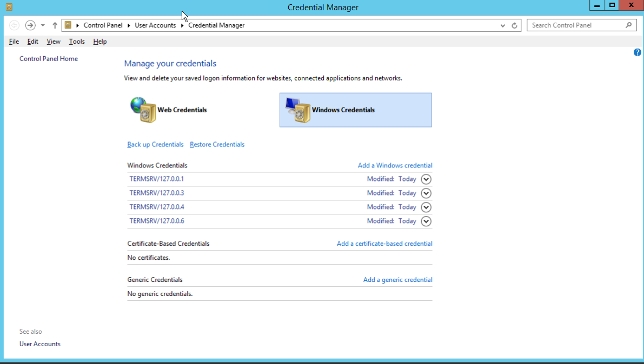Expand the arrow after Control Panel breadcrumb
Screen dimensions: 644x364
click(129, 25)
